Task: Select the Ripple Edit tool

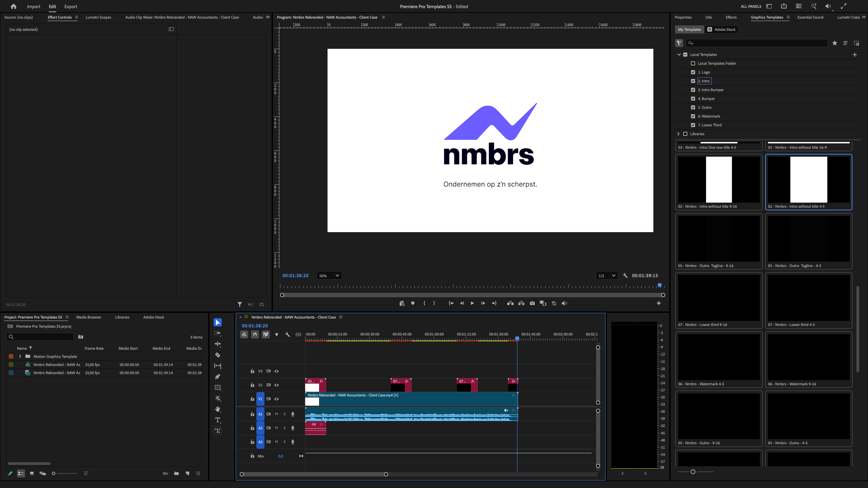Action: [218, 344]
